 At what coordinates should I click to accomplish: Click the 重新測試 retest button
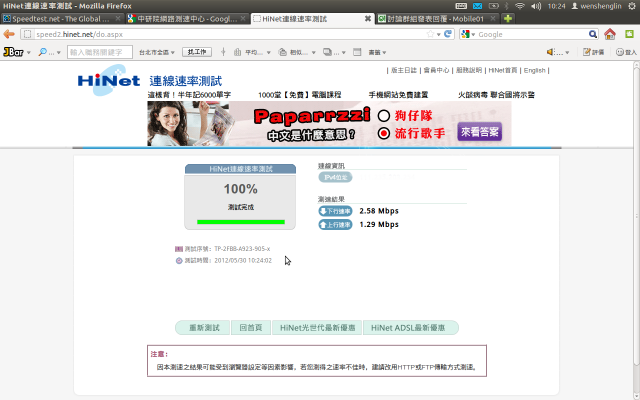[203, 328]
